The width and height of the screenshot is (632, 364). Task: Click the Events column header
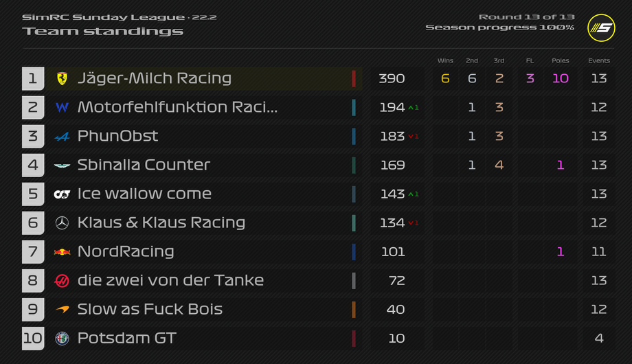click(599, 61)
